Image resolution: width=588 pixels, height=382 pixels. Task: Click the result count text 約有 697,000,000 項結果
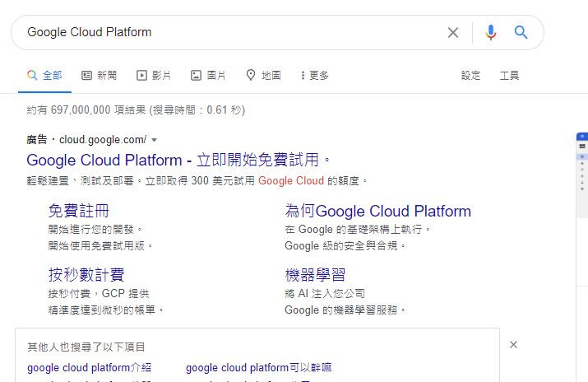tap(86, 110)
